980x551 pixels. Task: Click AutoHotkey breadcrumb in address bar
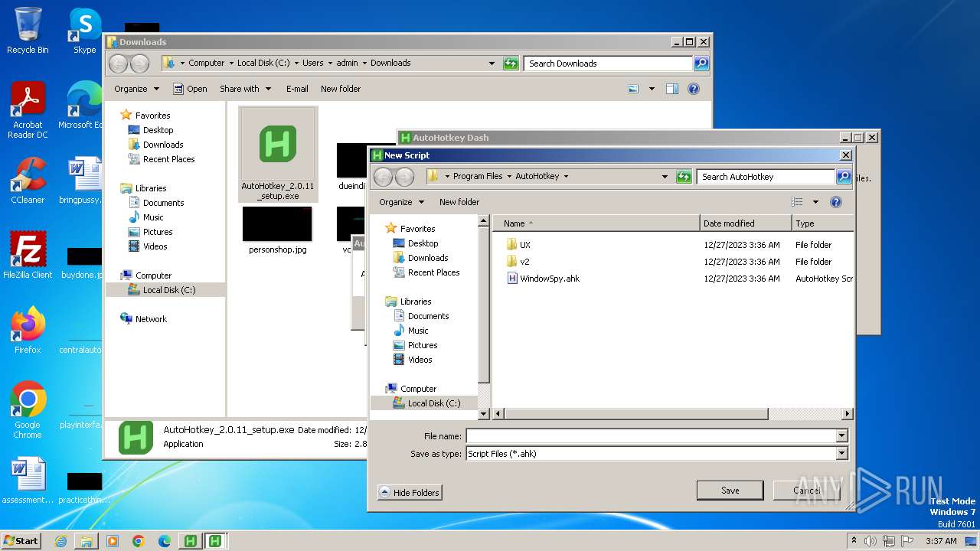click(537, 176)
